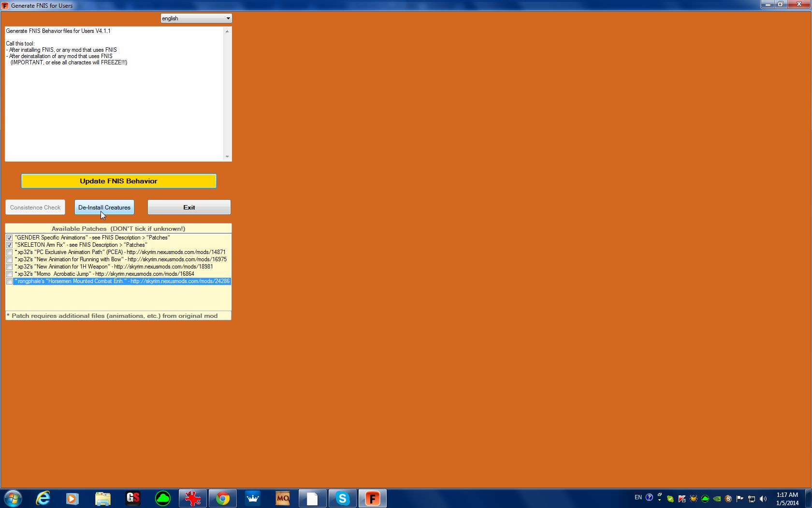
Task: Open the english language dropdown
Action: [196, 18]
